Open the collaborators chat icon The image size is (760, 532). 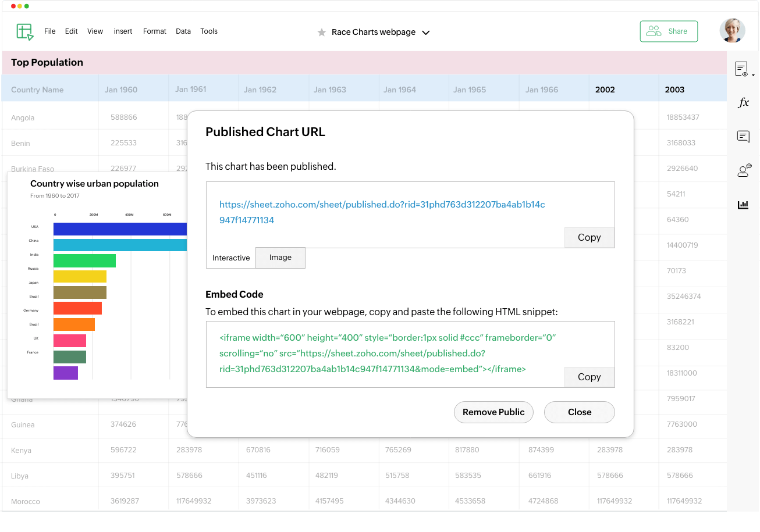744,170
